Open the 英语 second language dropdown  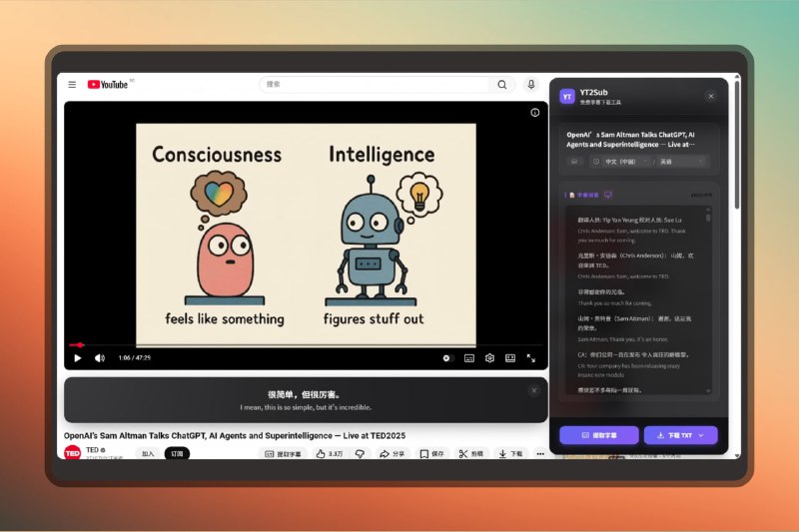[x=679, y=161]
